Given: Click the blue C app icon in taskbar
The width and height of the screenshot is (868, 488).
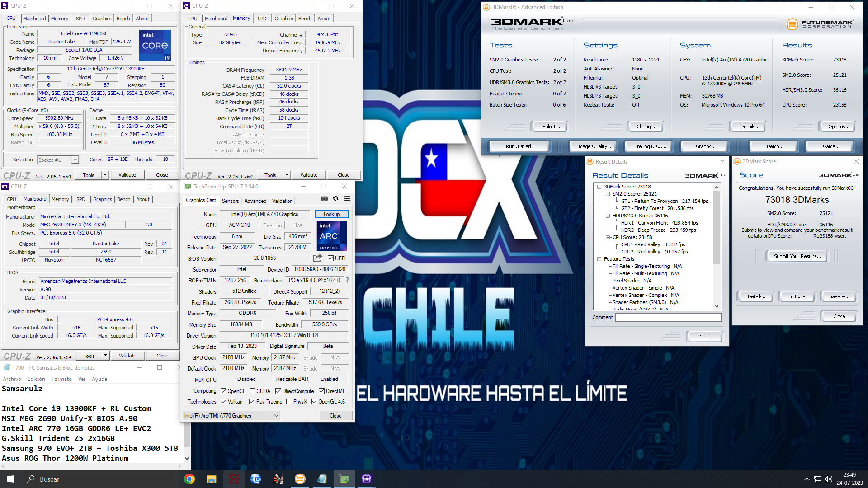Looking at the screenshot, I should pos(256,479).
